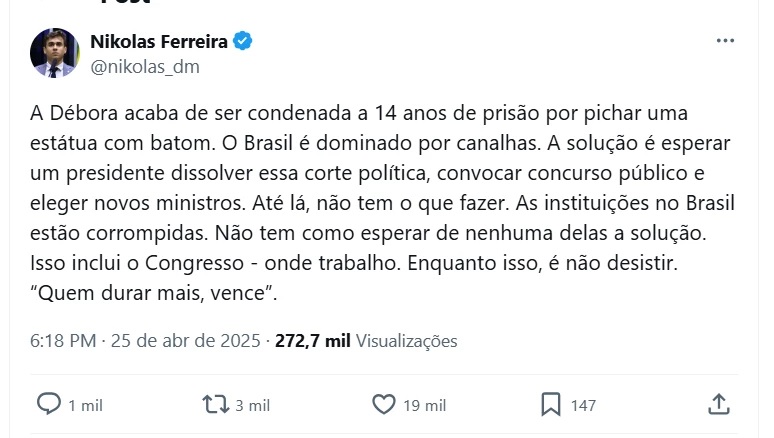Screen dimensions: 774x438
Task: Click the 147 bookmarks count
Action: tap(583, 405)
